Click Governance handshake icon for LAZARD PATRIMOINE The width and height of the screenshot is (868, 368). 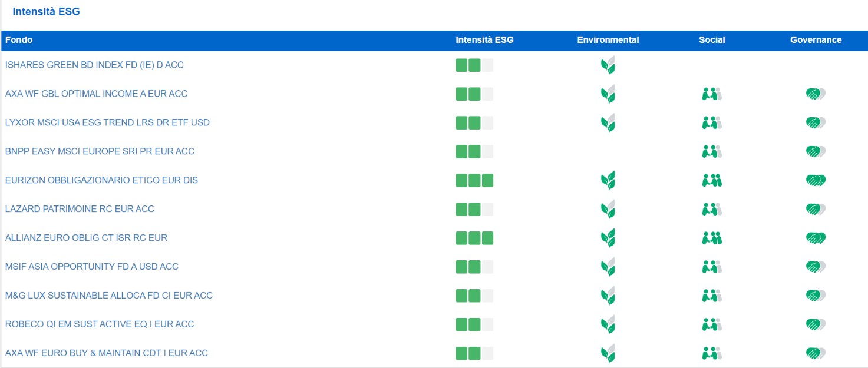click(816, 209)
